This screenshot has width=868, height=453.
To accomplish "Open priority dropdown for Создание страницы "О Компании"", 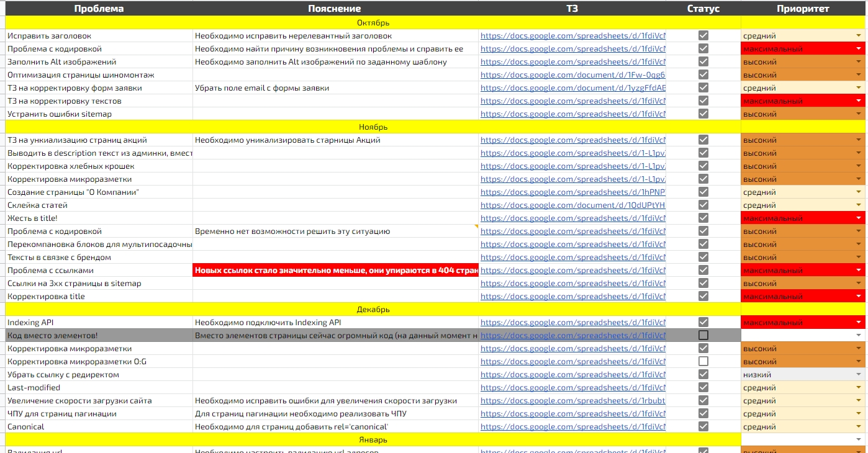I will click(x=859, y=192).
